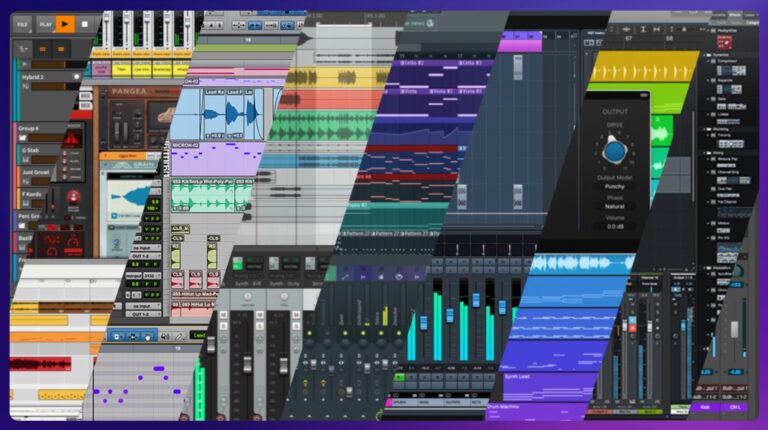The height and width of the screenshot is (430, 768).
Task: Select the Lead Ra audio clip
Action: pyautogui.click(x=214, y=115)
